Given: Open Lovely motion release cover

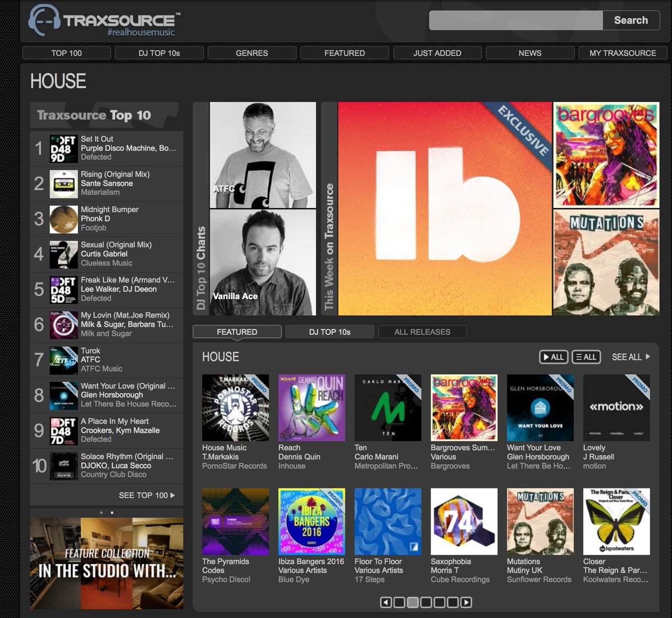Looking at the screenshot, I should (617, 408).
